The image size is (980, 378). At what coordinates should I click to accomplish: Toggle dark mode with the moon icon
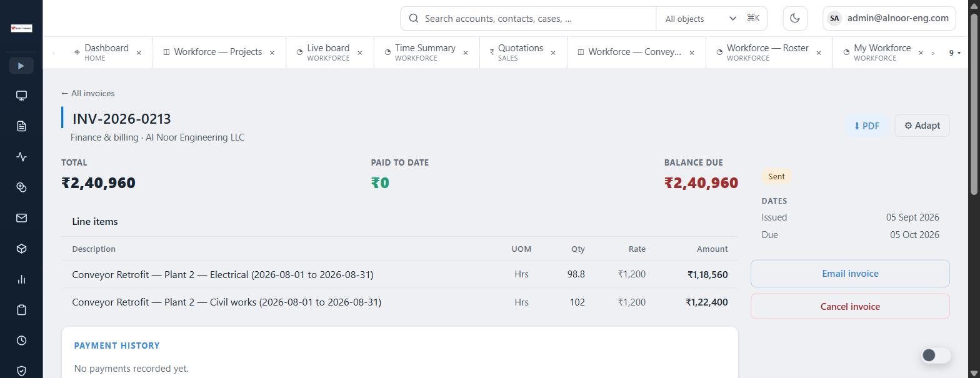795,18
